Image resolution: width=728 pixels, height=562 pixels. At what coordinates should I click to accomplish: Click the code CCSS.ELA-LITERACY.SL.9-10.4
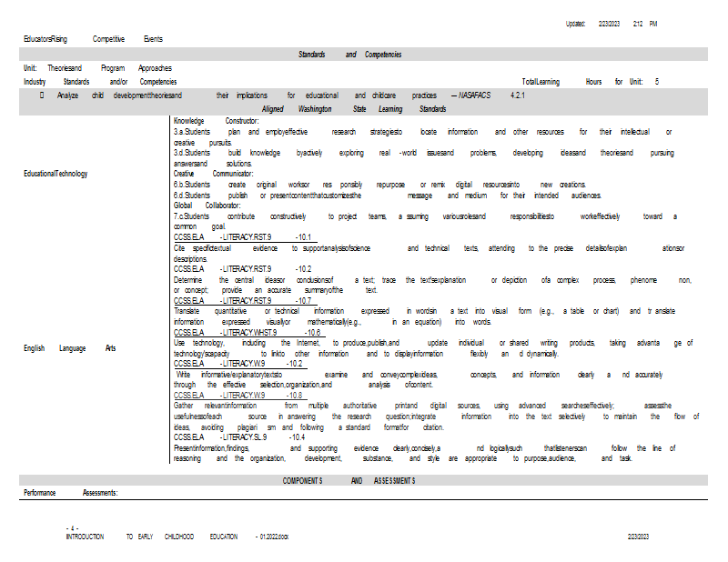pyautogui.click(x=239, y=437)
